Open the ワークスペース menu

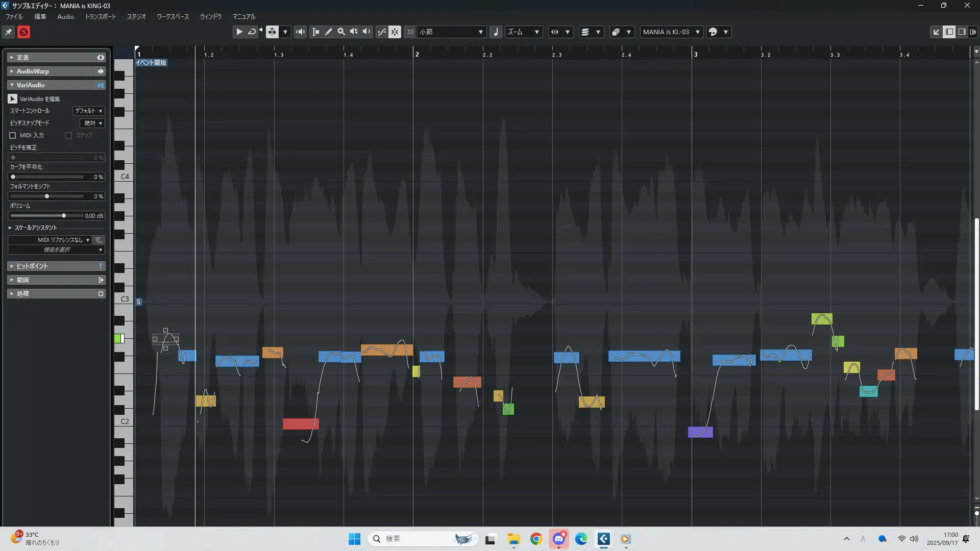click(173, 17)
